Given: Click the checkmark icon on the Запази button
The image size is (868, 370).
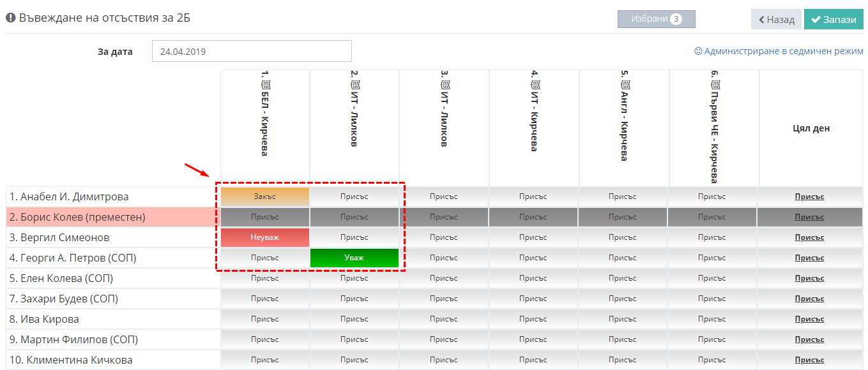Looking at the screenshot, I should point(816,20).
